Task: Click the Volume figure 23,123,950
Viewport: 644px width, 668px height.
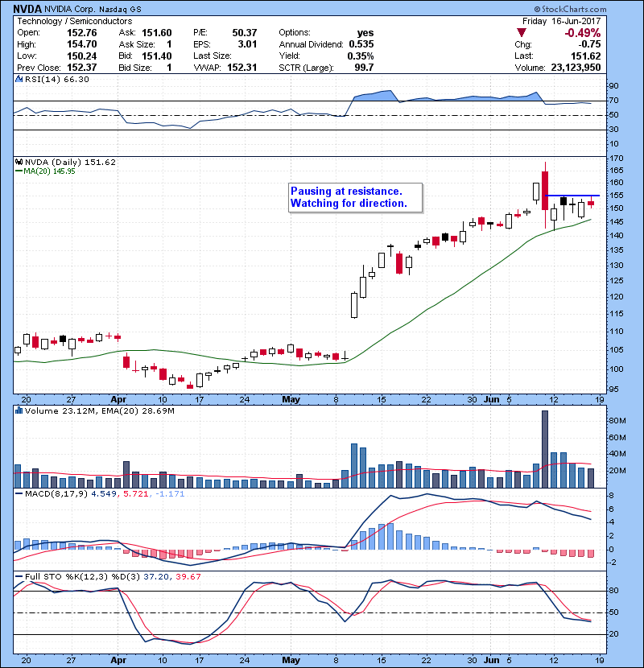Action: click(x=576, y=68)
